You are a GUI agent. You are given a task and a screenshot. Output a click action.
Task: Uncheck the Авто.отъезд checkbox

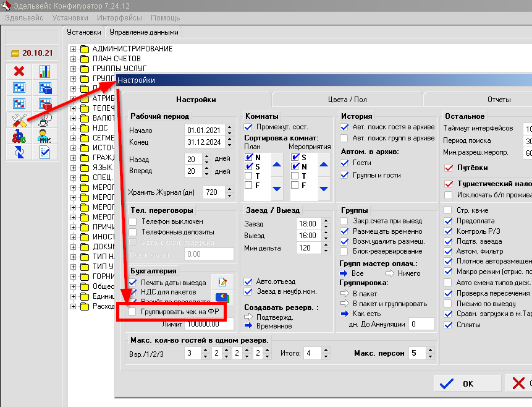248,281
